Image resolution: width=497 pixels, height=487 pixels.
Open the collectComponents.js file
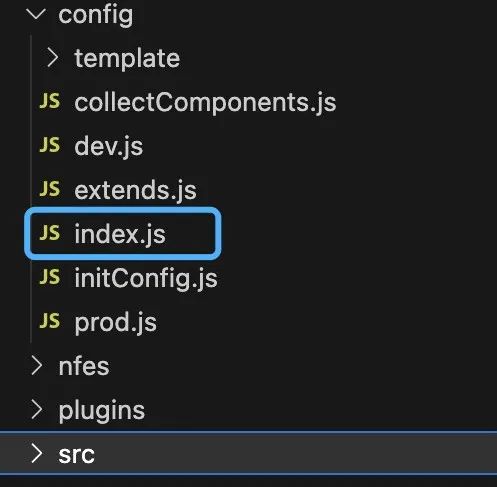tap(205, 102)
